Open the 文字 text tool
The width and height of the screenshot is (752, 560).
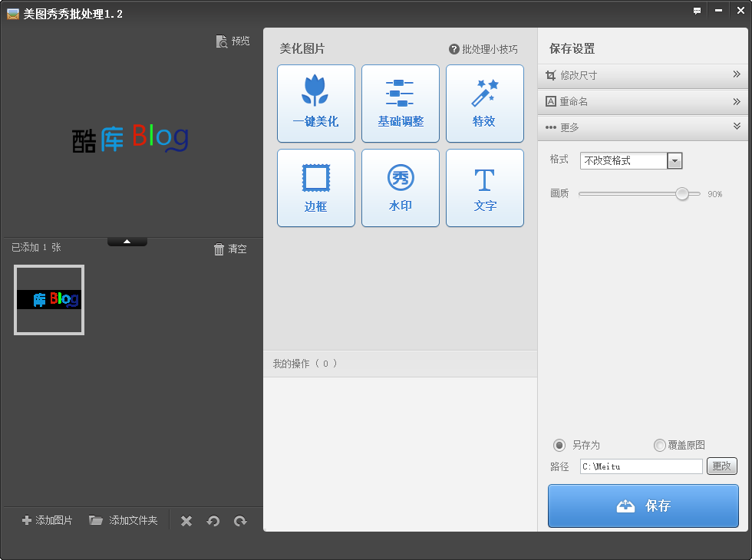click(485, 188)
